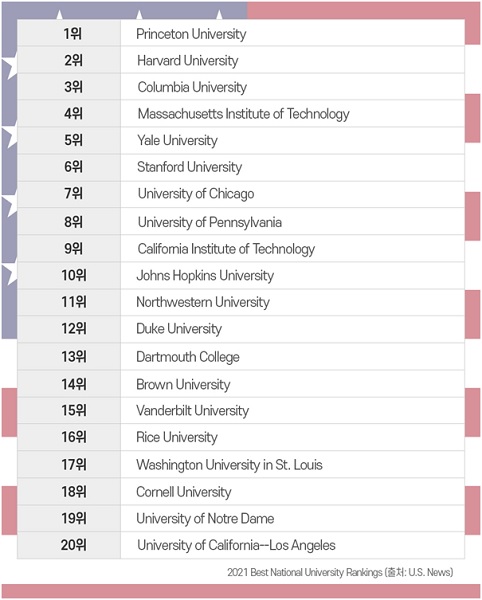Click University of Chicago row
482x600 pixels.
(x=241, y=194)
